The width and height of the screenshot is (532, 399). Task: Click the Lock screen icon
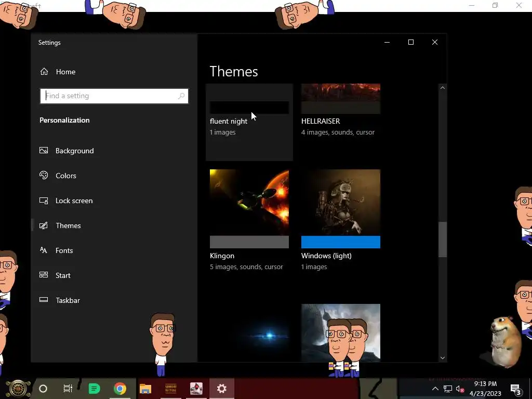44,201
